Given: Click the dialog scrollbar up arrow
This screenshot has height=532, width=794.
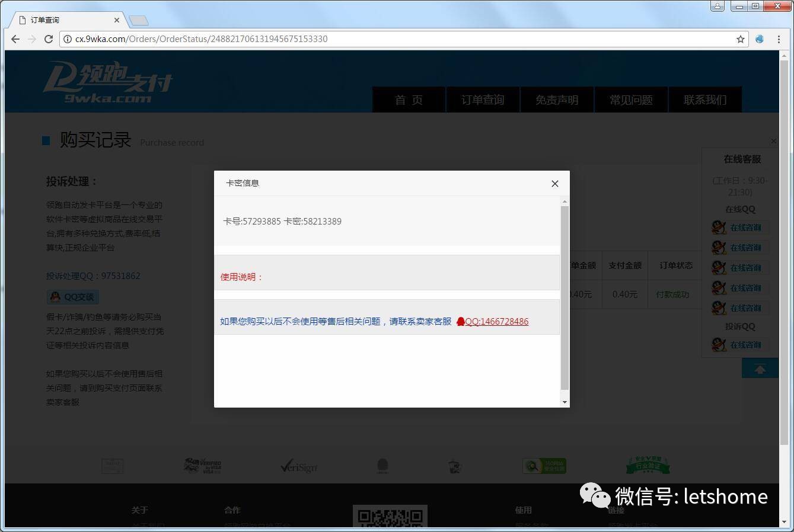Looking at the screenshot, I should [x=565, y=201].
